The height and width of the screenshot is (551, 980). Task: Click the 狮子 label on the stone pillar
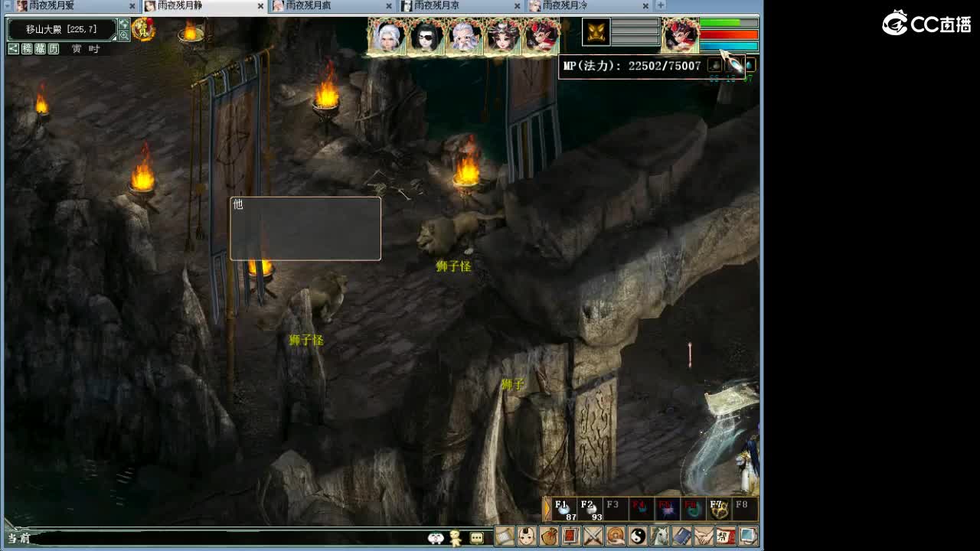[x=513, y=384]
